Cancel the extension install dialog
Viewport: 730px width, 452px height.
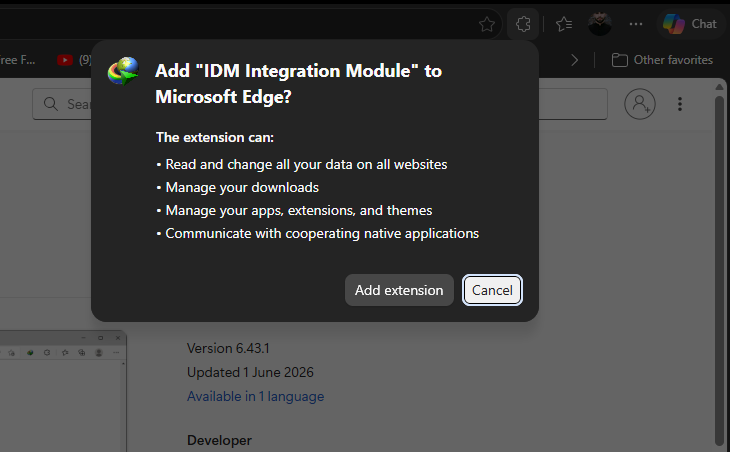click(492, 290)
